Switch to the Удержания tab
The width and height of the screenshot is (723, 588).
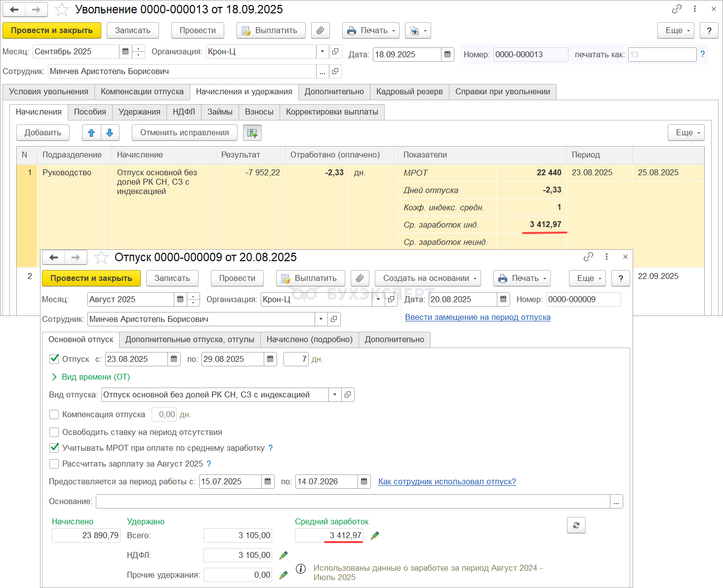coord(139,112)
